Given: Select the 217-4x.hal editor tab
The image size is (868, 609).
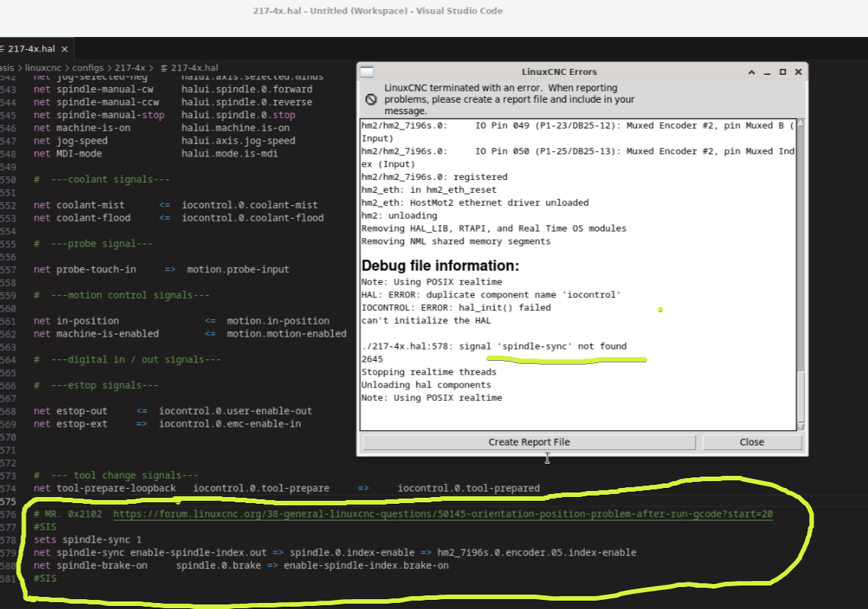Looking at the screenshot, I should tap(31, 48).
